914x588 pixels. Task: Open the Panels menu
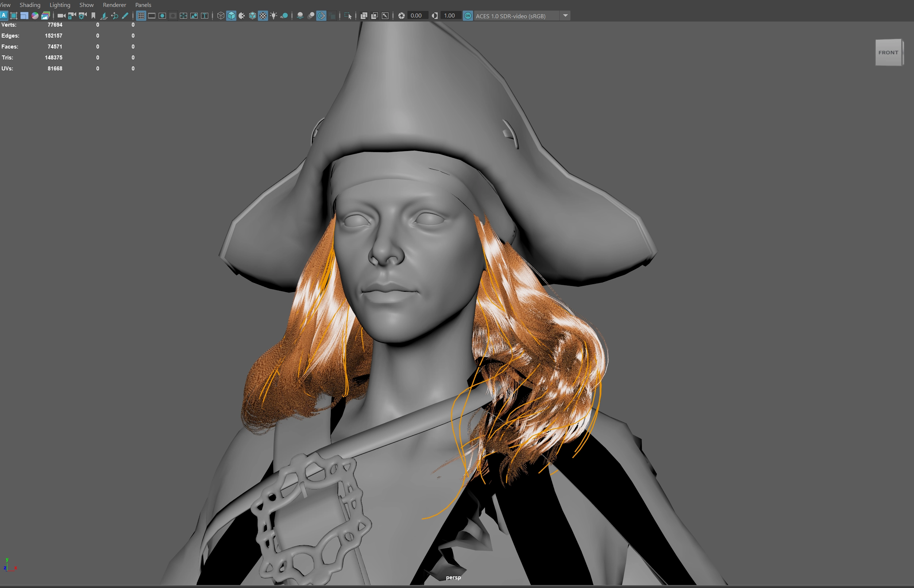pyautogui.click(x=143, y=5)
